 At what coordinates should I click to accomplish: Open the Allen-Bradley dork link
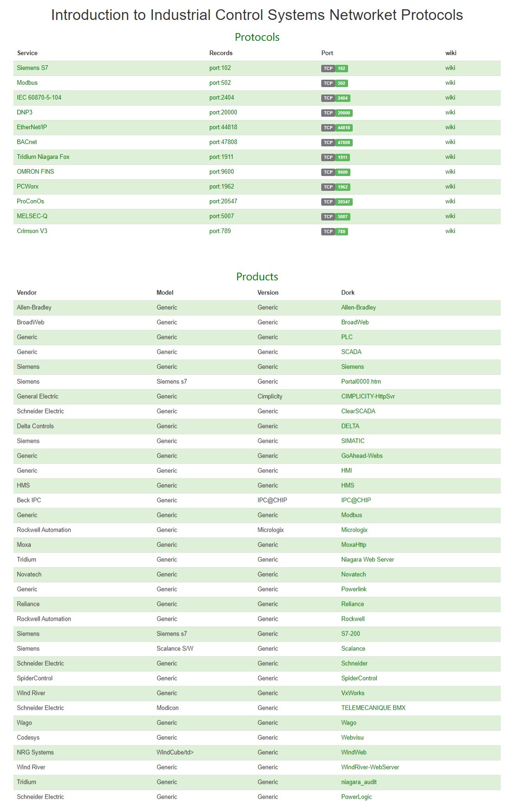359,308
